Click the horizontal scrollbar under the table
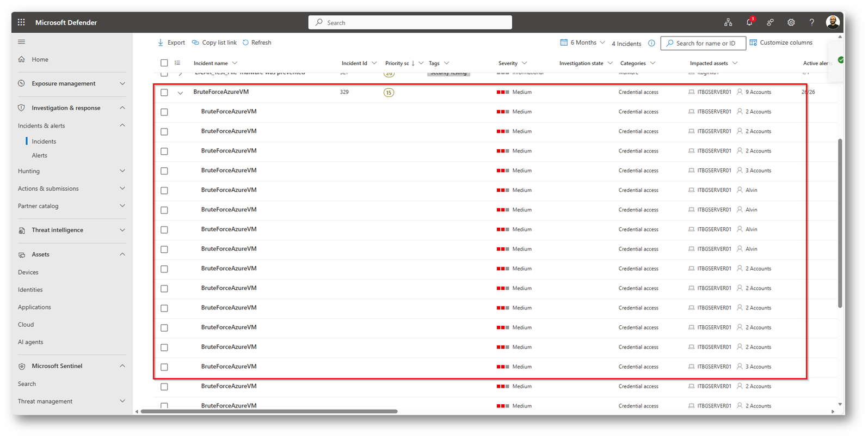This screenshot has height=438, width=868. (x=269, y=411)
